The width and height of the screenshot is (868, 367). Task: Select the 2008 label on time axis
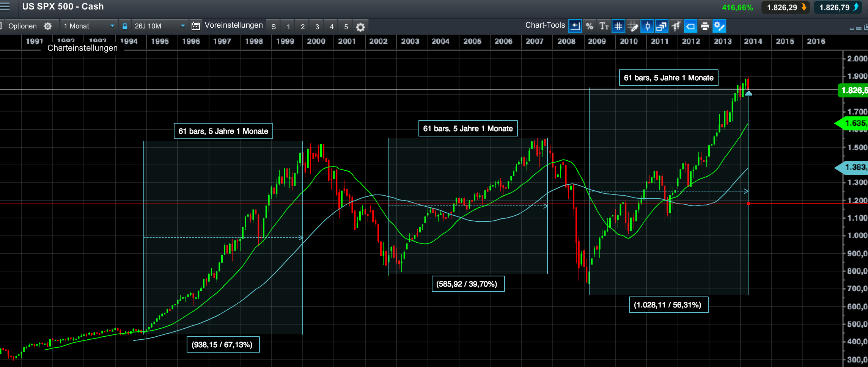(566, 41)
